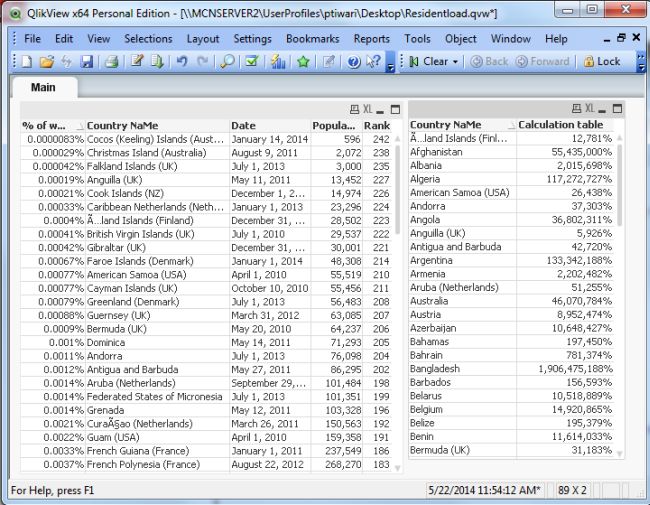
Task: Restore the inner document window
Action: 621,38
